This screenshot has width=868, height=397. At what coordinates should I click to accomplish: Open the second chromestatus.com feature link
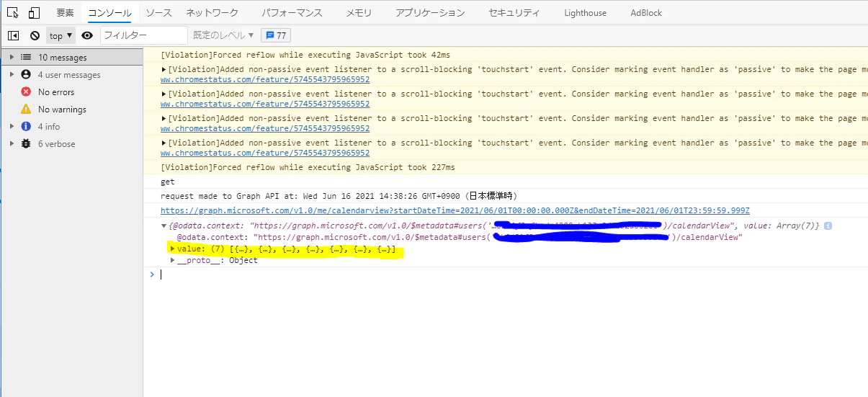pos(265,104)
